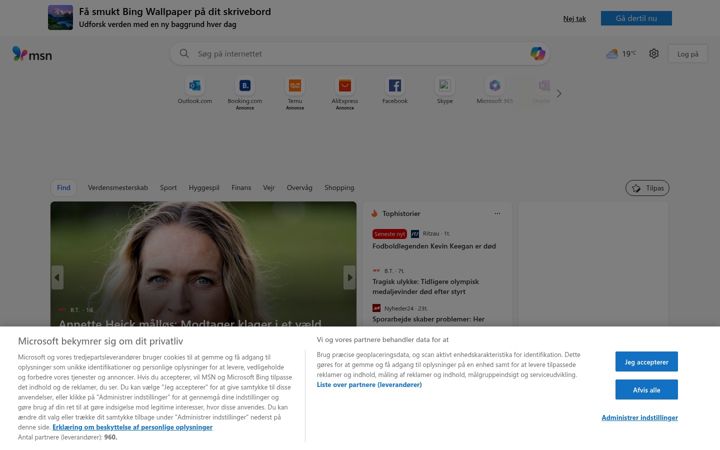Open the Annette Heick featured story image
Viewport: 720px width, 450px height.
[x=203, y=264]
